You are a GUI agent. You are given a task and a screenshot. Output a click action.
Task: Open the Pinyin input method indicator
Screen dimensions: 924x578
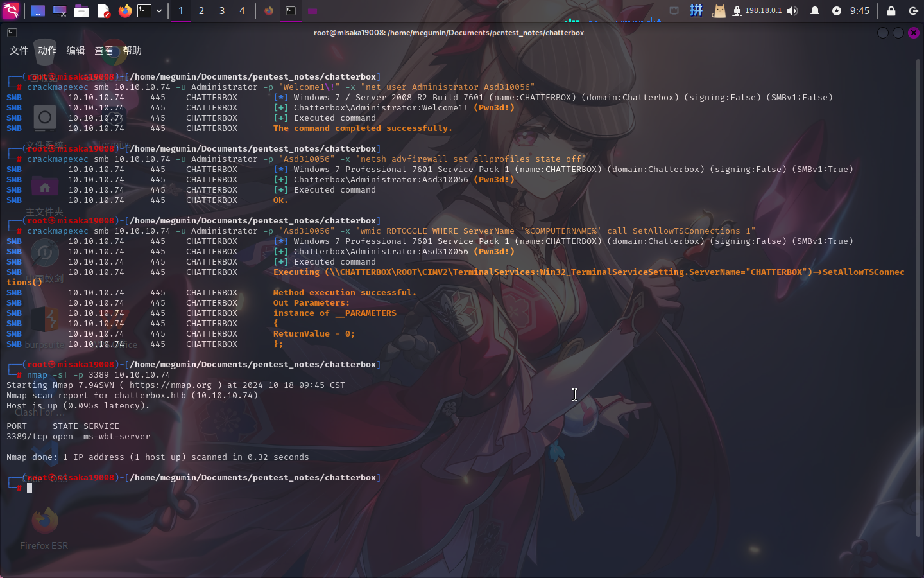tap(696, 10)
